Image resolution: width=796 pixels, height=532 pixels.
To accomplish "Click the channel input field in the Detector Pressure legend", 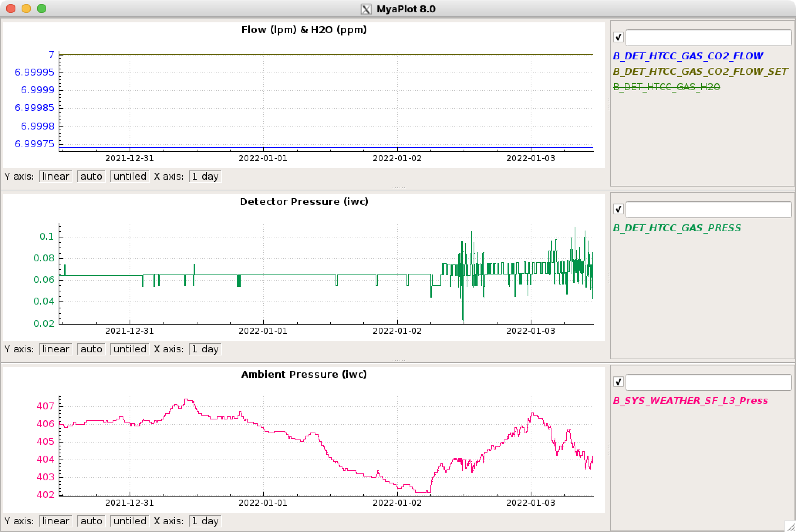I will (x=709, y=210).
